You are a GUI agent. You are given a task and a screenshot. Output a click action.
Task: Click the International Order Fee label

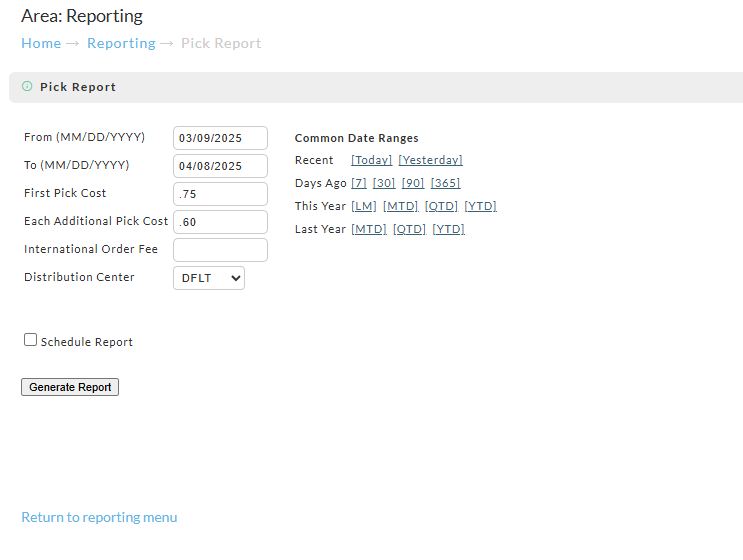click(x=91, y=249)
